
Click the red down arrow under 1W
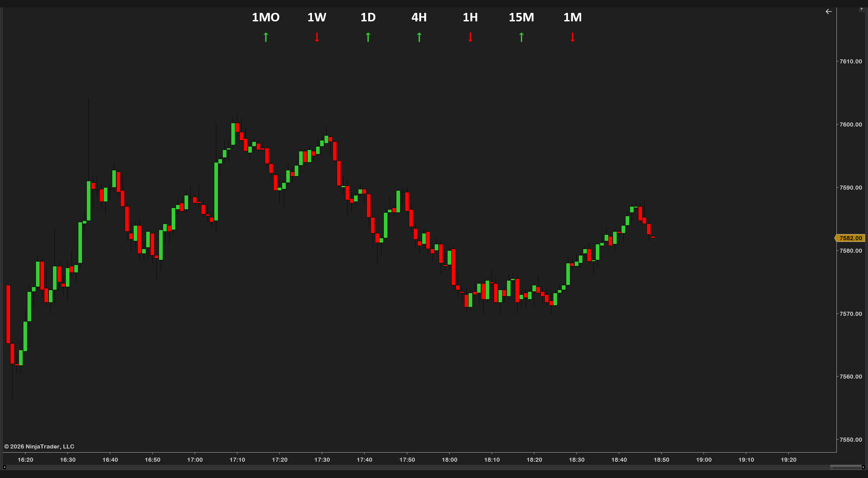coord(317,37)
